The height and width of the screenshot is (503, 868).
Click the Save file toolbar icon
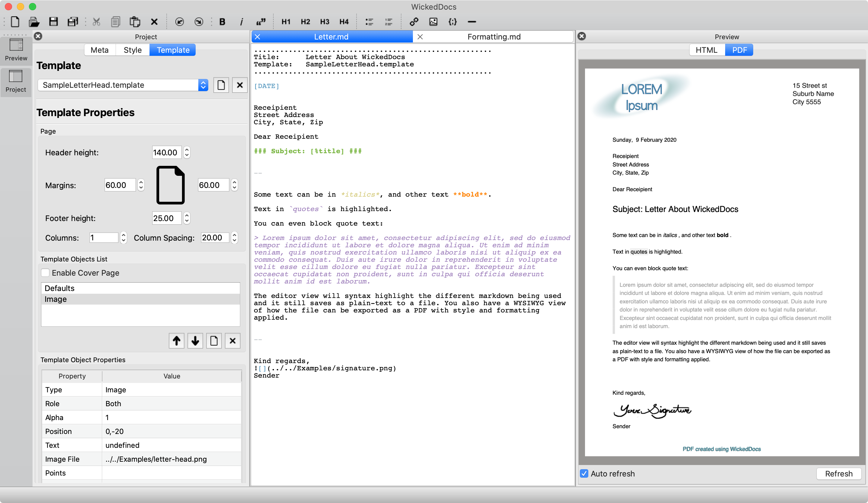(x=53, y=22)
